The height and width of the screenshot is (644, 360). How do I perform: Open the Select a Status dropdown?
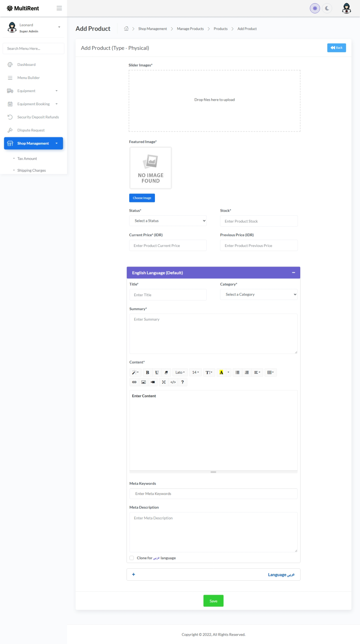[x=168, y=221]
